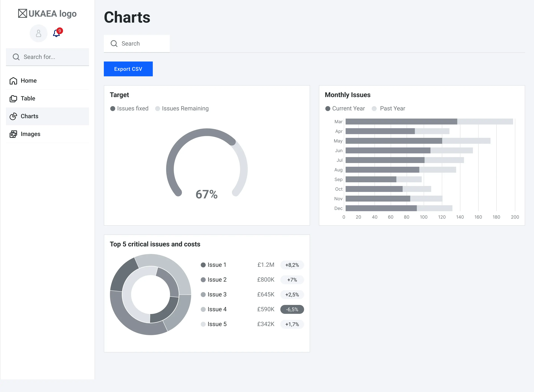Toggle the Issues Remaining legend item
Viewport: 534px width, 392px height.
(x=182, y=108)
